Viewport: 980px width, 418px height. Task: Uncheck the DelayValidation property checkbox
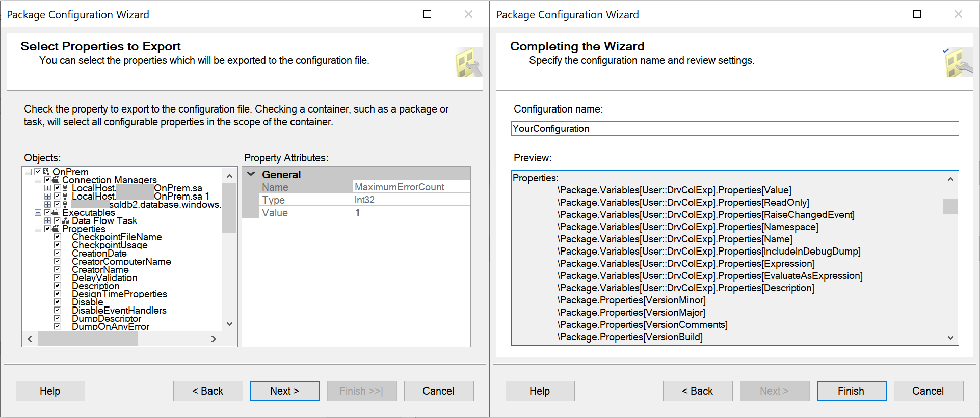[57, 277]
